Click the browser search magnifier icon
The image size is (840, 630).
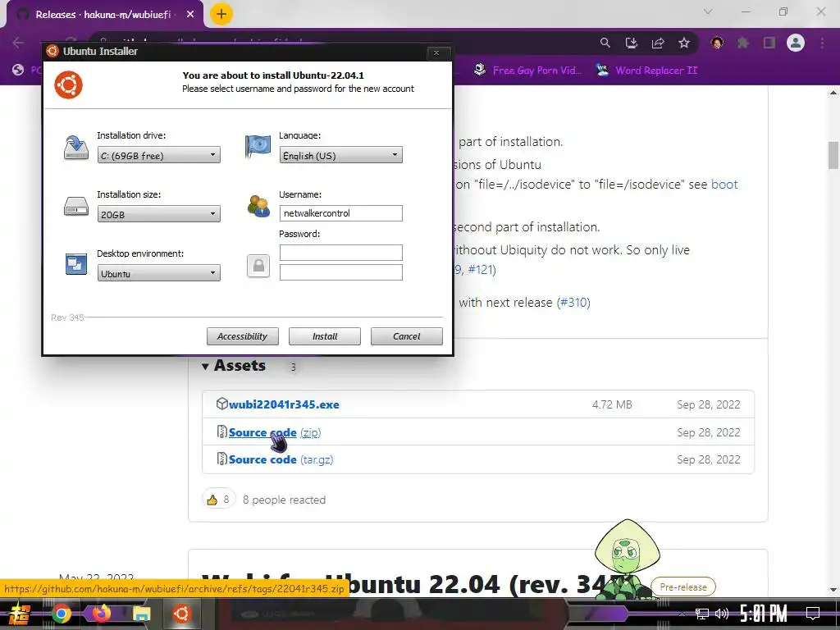pyautogui.click(x=605, y=43)
